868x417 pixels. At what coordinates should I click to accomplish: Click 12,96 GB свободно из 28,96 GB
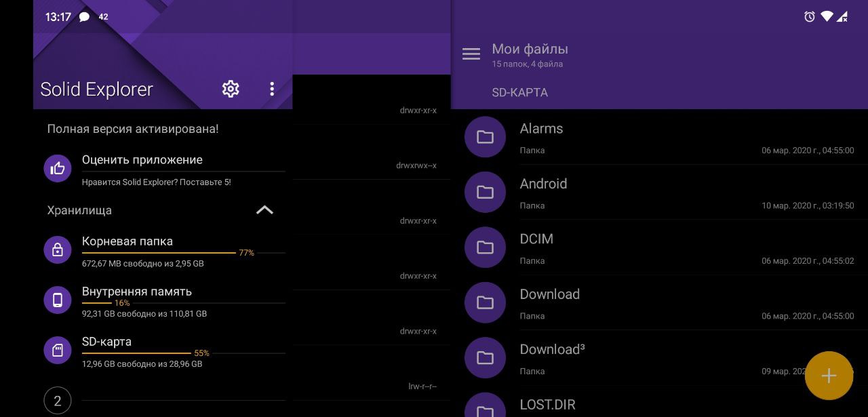pos(142,364)
